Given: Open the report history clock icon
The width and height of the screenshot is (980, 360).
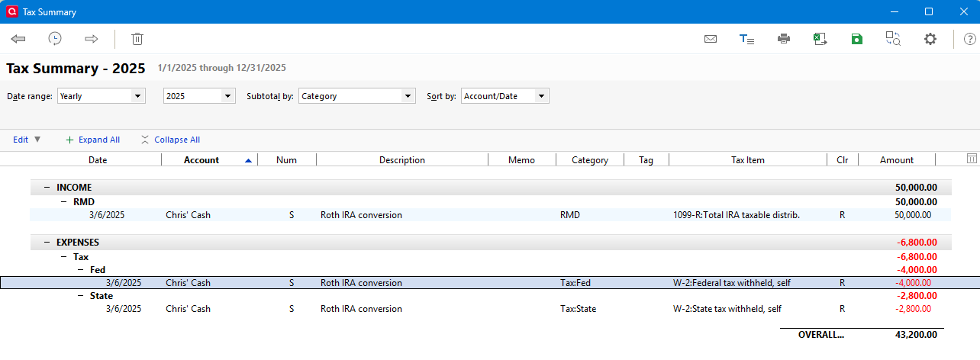Looking at the screenshot, I should pos(55,39).
